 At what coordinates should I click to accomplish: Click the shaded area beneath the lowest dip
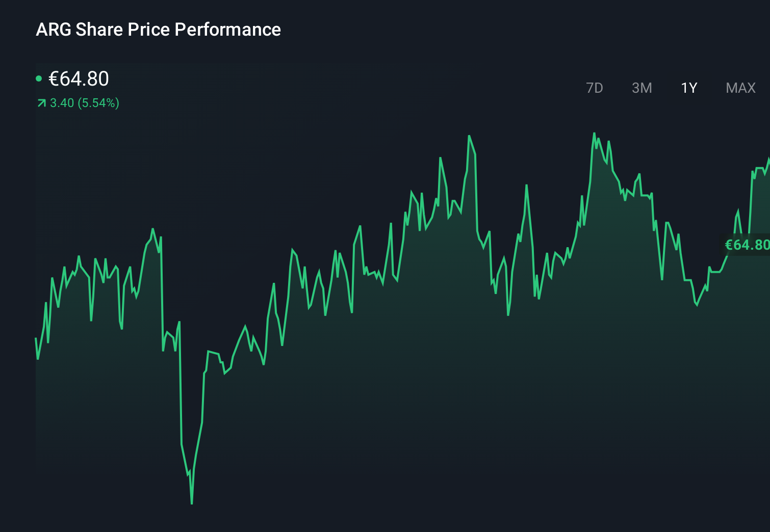192,517
